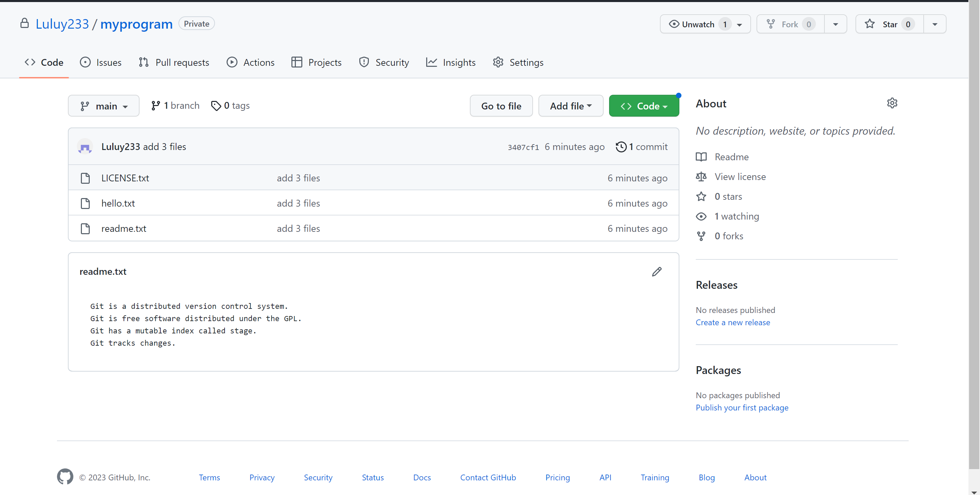Click the pencil edit icon for readme.txt
The width and height of the screenshot is (980, 495).
657,271
